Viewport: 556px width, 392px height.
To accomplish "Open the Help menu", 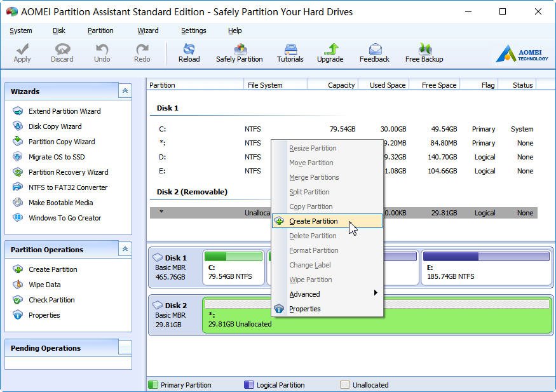I will pos(234,31).
